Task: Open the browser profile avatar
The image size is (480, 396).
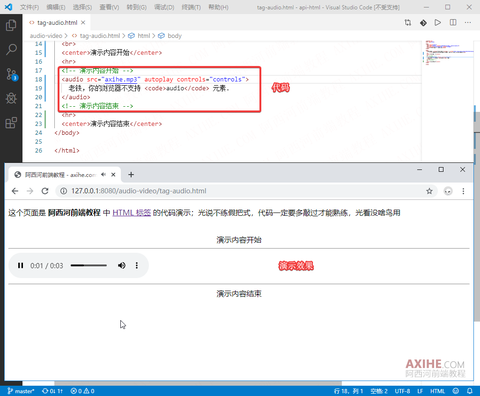Action: click(x=448, y=191)
